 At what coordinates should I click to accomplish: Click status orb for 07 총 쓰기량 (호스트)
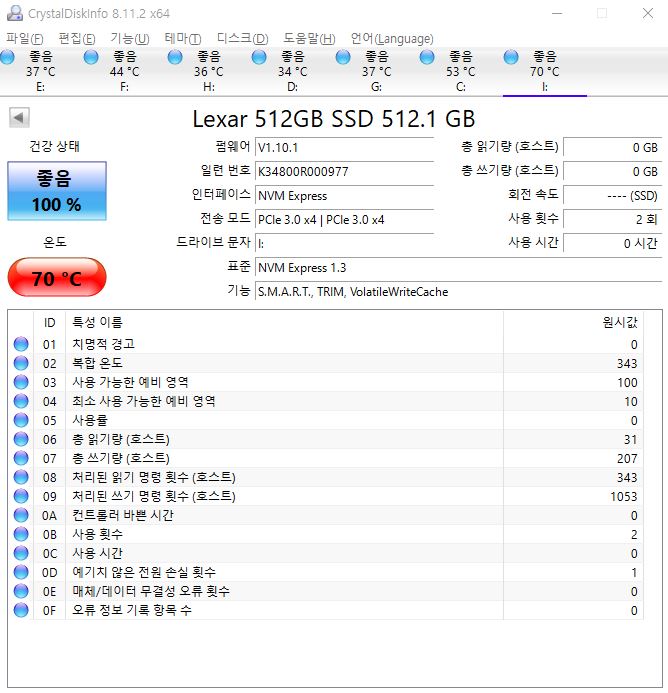(x=21, y=458)
